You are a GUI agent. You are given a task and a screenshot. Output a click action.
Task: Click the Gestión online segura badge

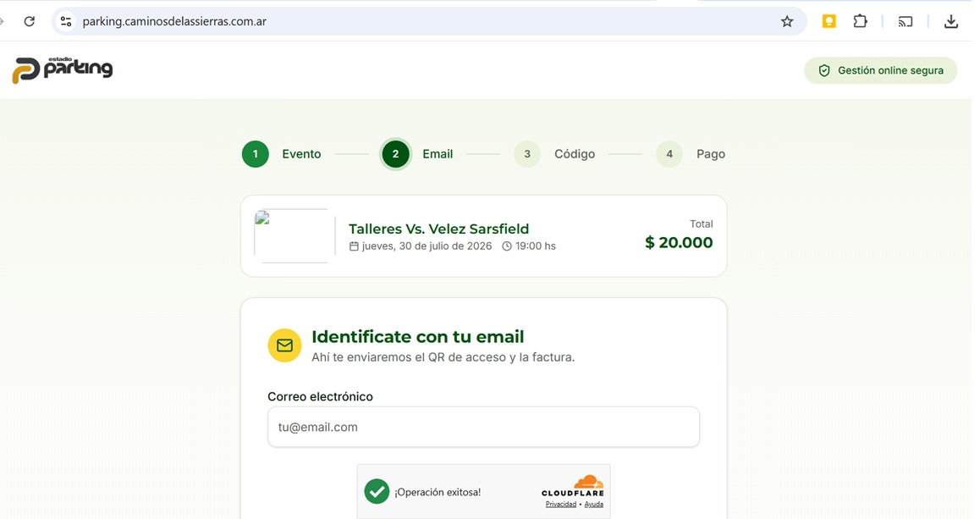click(881, 70)
